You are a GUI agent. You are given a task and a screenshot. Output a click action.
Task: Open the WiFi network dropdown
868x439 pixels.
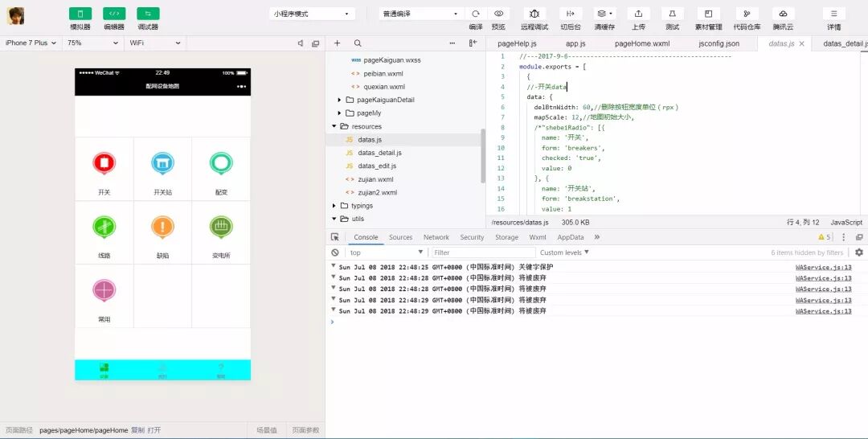[155, 43]
